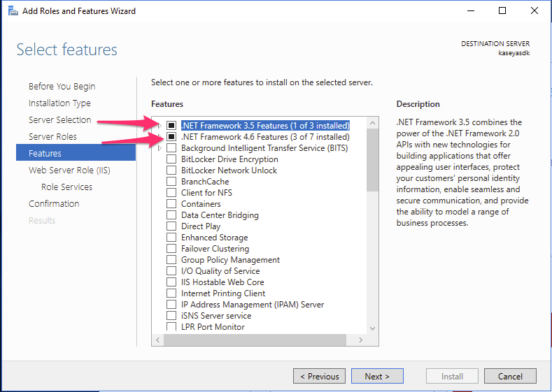This screenshot has height=392, width=552.
Task: Go to Before You Begin step
Action: click(62, 87)
